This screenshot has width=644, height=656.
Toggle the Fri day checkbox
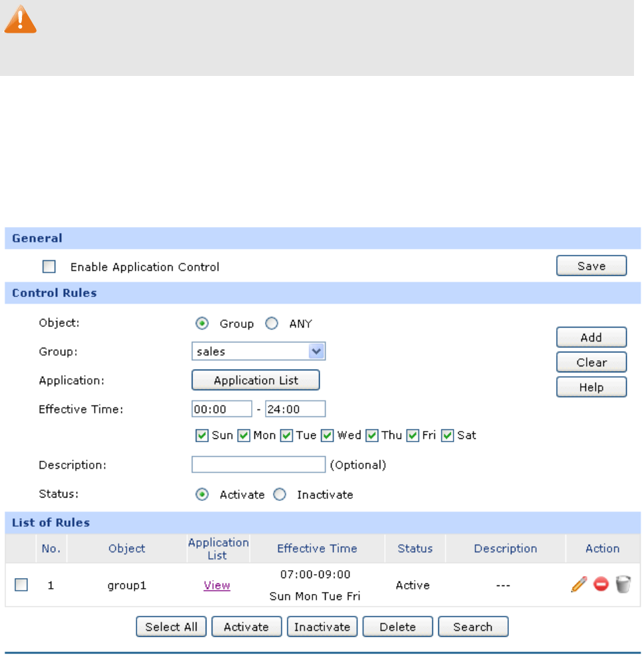(x=413, y=436)
